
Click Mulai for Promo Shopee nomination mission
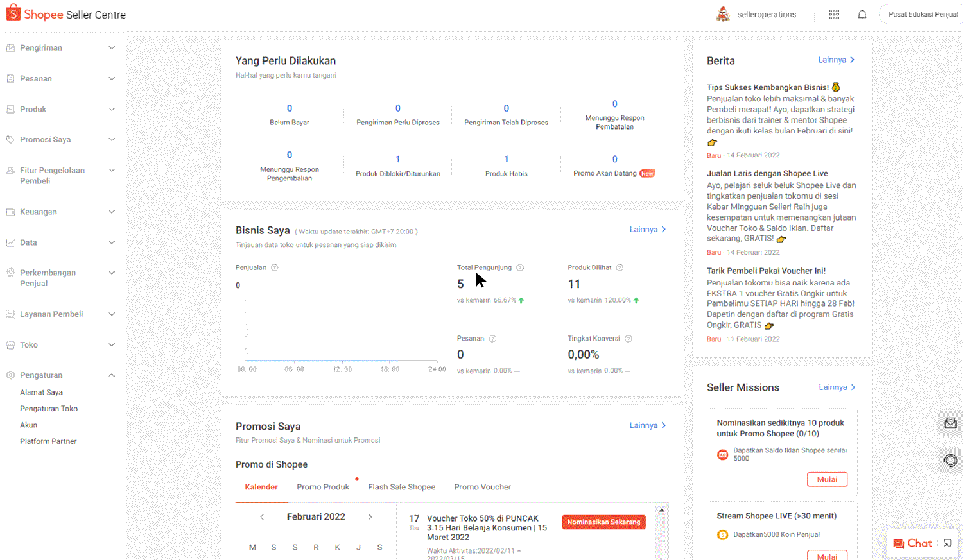pos(827,479)
